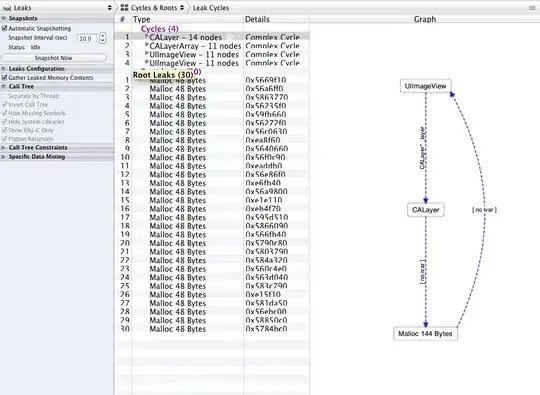Select the Malloc row with address 0x563d040
Image resolution: width=540 pixels, height=395 pixels.
point(212,278)
